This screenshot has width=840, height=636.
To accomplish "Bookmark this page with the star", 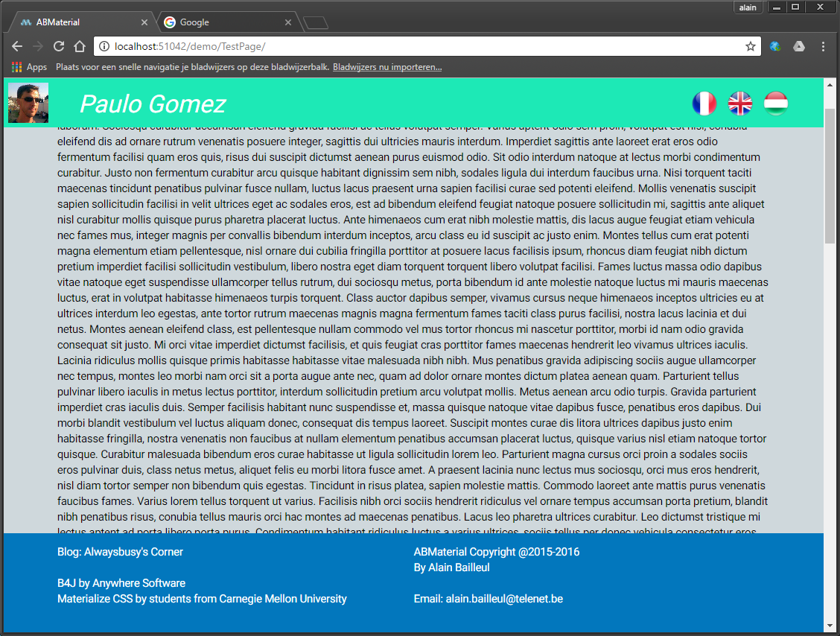I will [x=750, y=47].
